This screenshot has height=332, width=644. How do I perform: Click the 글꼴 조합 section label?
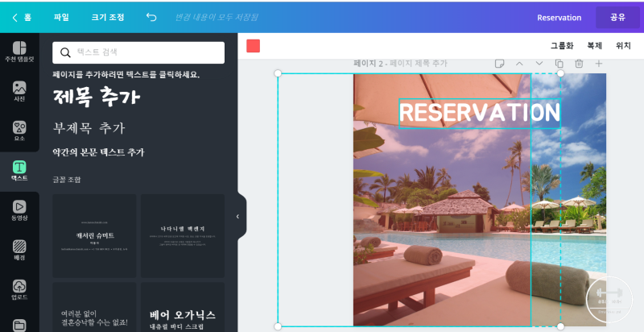[67, 180]
